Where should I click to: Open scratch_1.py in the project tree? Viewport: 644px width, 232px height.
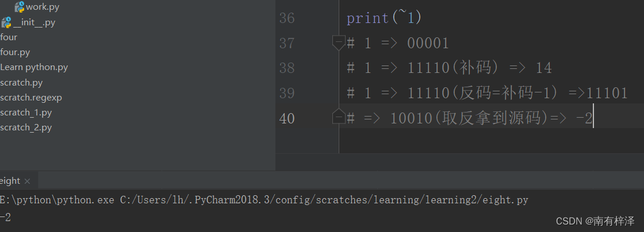click(26, 113)
